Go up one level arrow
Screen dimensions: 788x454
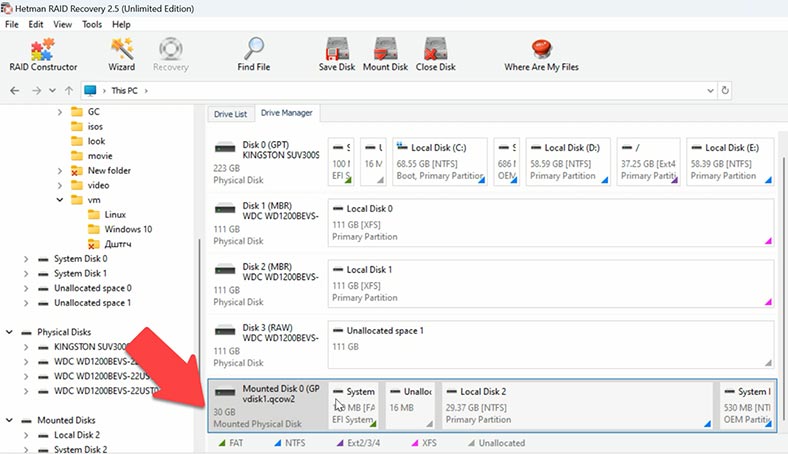coord(69,90)
